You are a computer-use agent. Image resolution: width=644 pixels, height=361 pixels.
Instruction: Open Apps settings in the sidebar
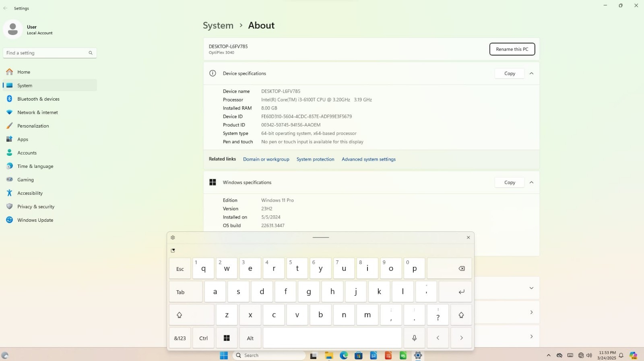click(50, 139)
